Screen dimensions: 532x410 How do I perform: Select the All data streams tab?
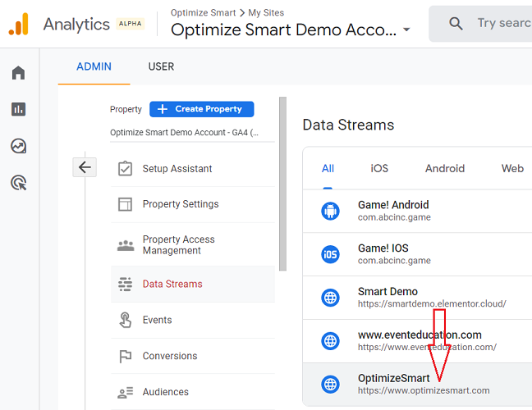coord(328,168)
